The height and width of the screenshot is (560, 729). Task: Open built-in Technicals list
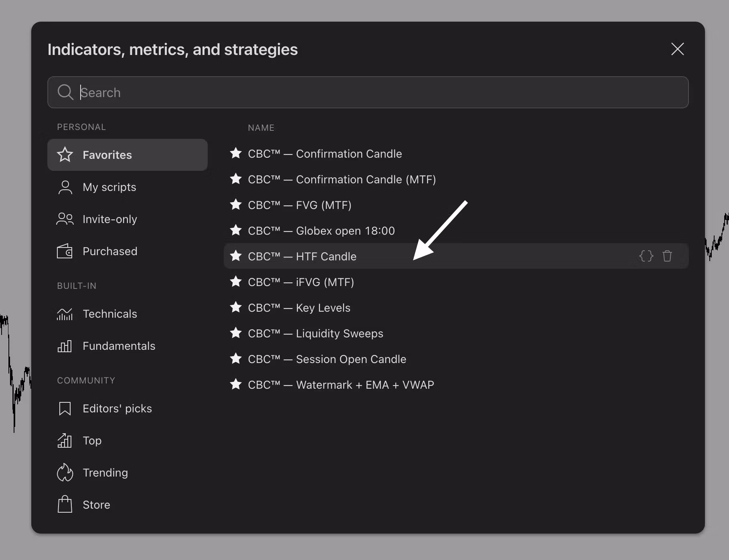[109, 314]
